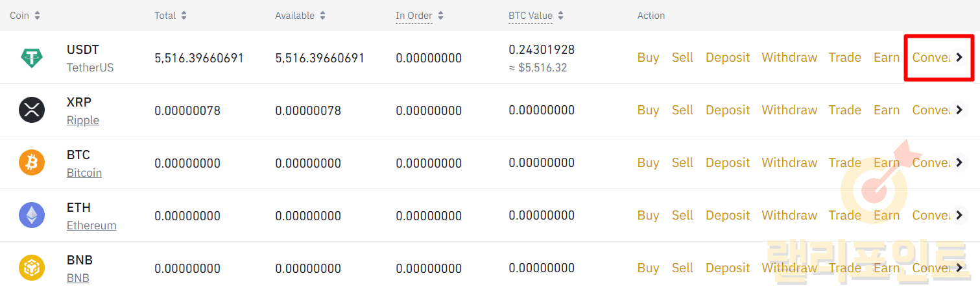This screenshot has height=293, width=980.
Task: Select the ≈ $5,516.32 value
Action: [x=538, y=68]
